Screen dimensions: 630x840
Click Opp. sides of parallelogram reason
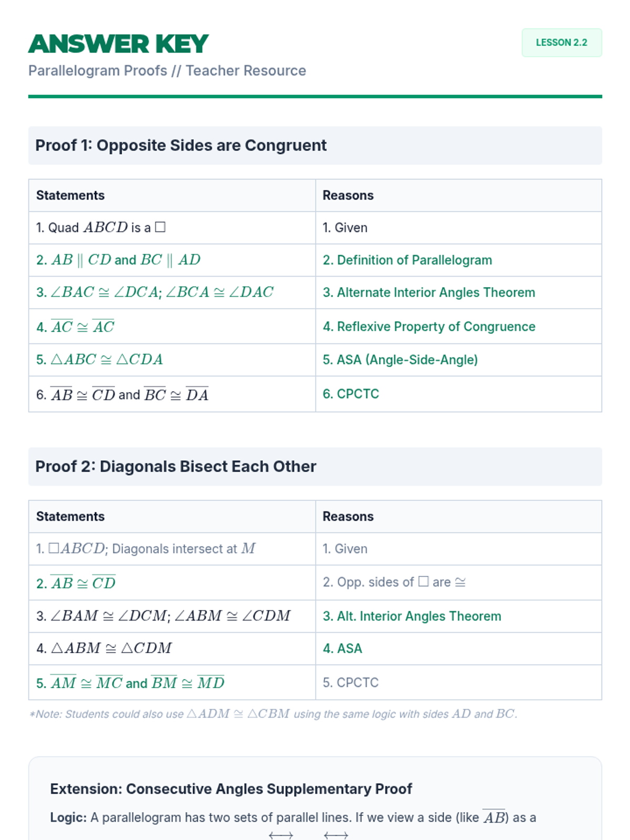(x=394, y=582)
